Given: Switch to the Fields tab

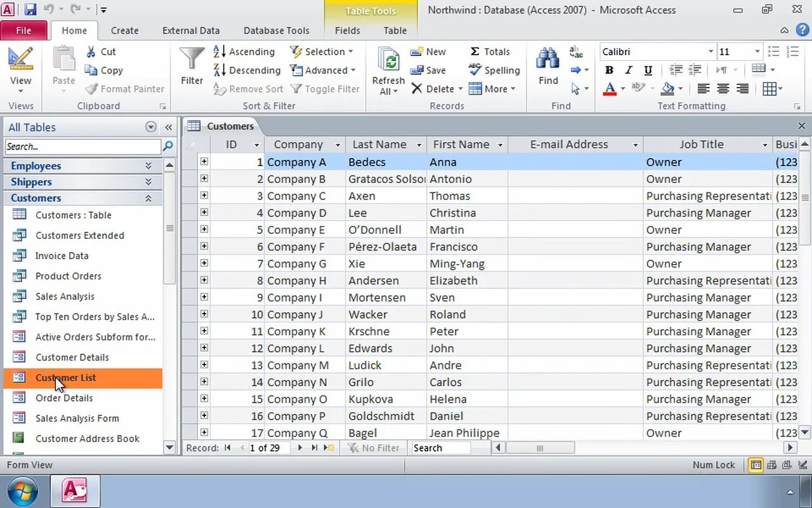Looking at the screenshot, I should (x=347, y=30).
